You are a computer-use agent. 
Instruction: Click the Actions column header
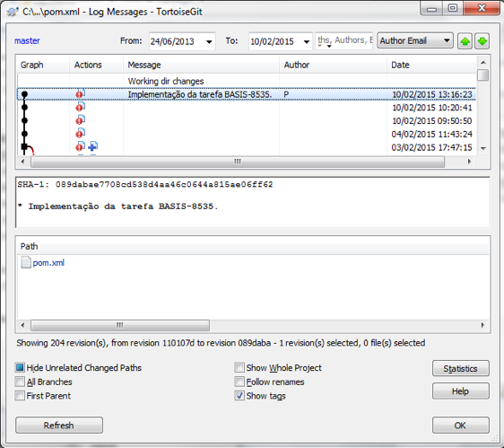[x=97, y=65]
